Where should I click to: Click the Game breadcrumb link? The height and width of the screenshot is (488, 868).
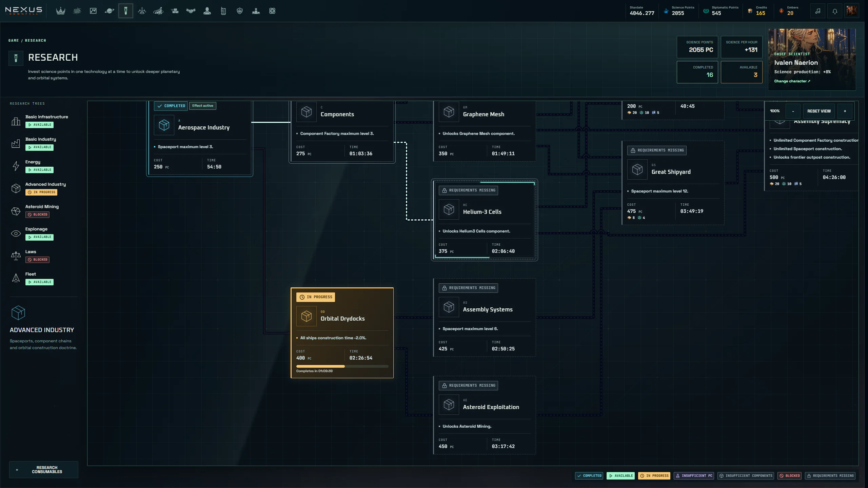(14, 41)
